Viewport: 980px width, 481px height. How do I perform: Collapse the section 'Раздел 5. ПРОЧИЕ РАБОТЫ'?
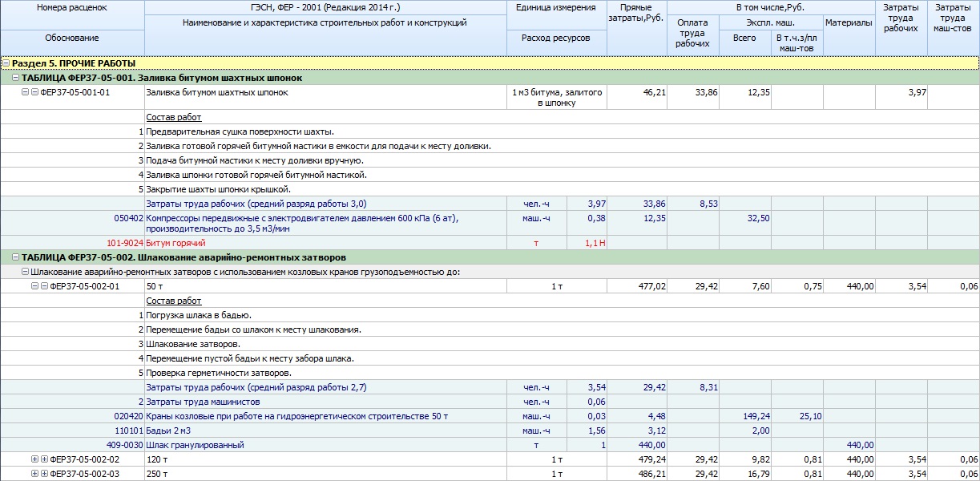click(6, 63)
